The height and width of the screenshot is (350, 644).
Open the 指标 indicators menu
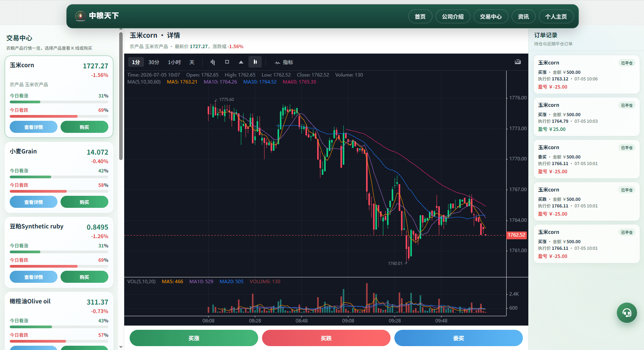(x=284, y=62)
